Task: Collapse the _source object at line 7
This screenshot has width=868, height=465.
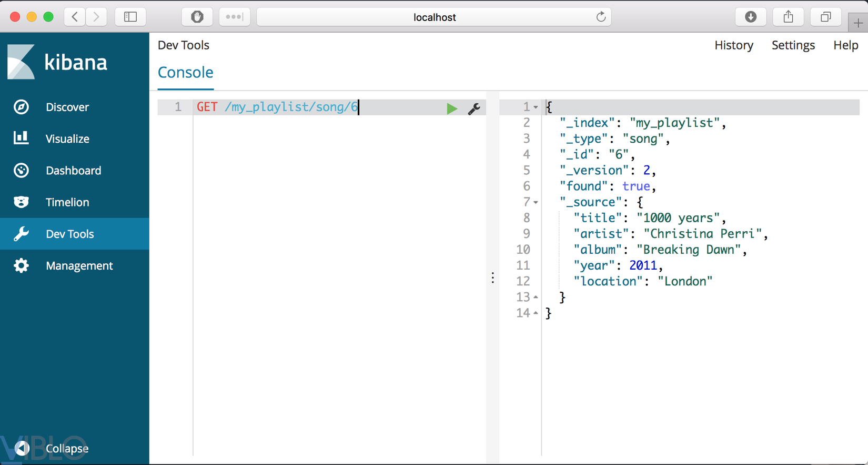Action: 536,202
